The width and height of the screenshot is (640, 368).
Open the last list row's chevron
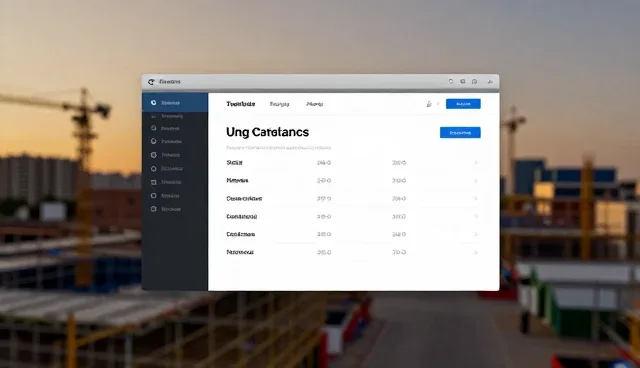[476, 253]
